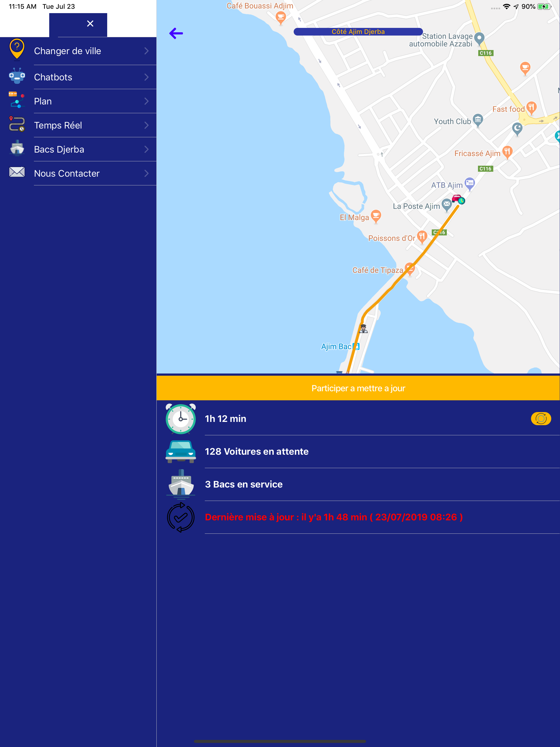Expand Bacs Djerba chevron
Image resolution: width=560 pixels, height=747 pixels.
click(146, 149)
